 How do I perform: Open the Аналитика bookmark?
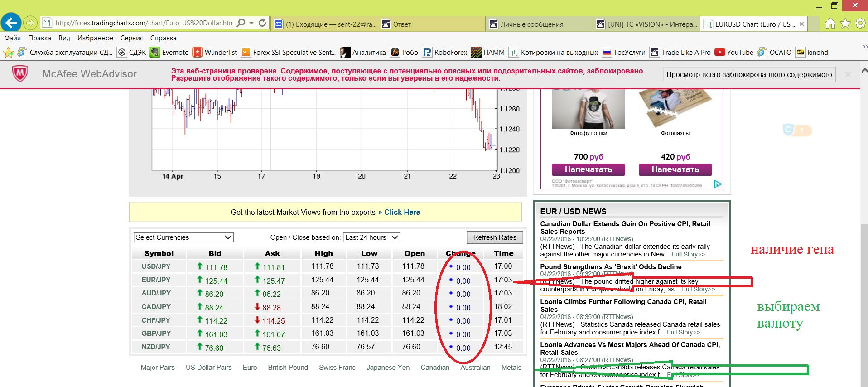[x=363, y=53]
